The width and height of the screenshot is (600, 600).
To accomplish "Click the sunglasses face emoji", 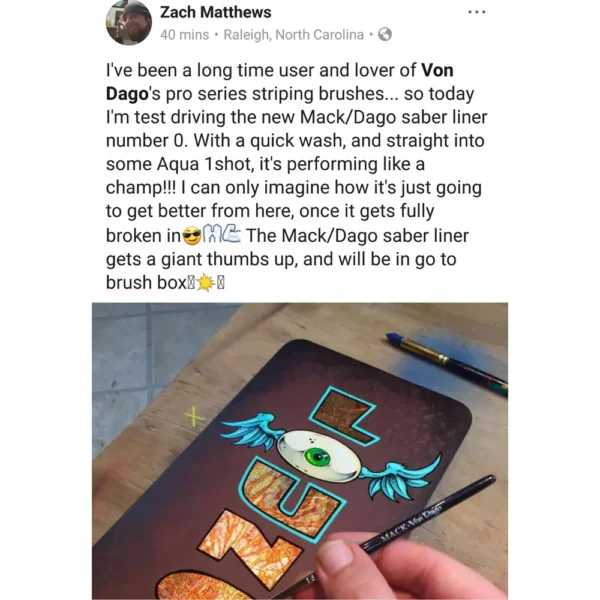I will click(192, 236).
